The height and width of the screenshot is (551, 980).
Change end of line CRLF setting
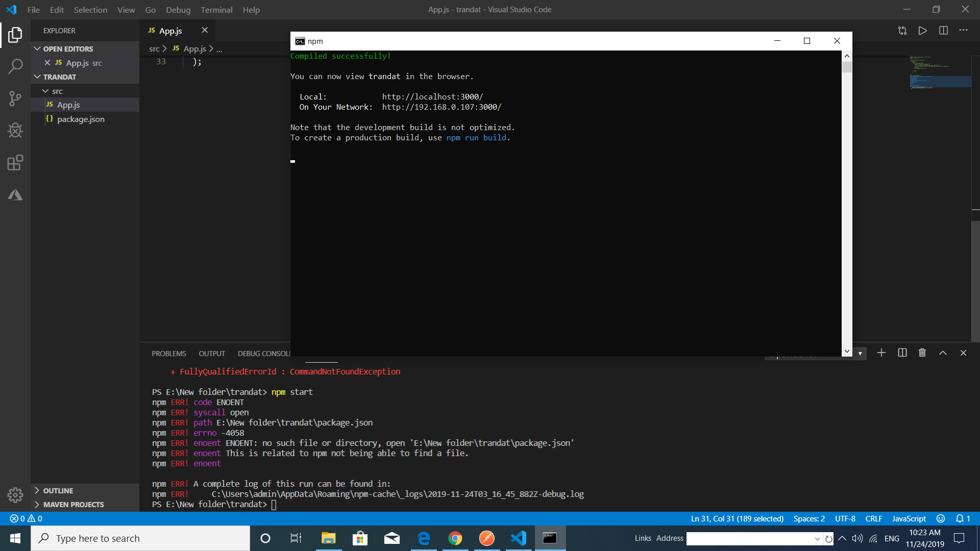click(874, 518)
